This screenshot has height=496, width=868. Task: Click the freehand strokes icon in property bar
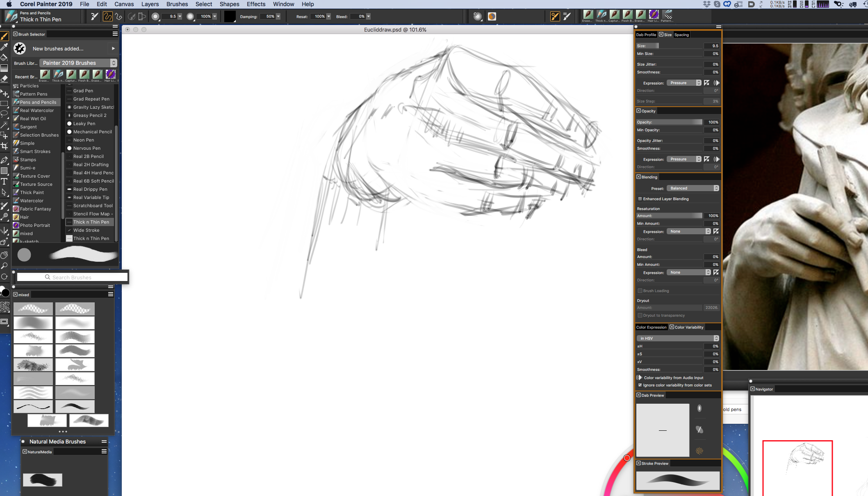coord(108,16)
